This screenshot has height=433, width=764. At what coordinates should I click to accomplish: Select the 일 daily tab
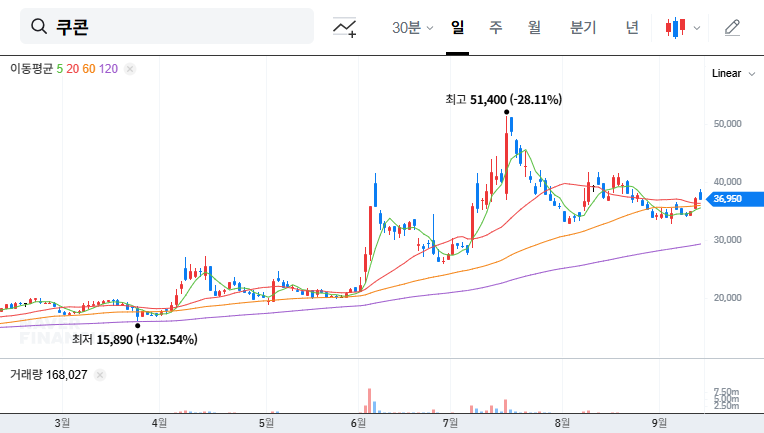point(457,27)
